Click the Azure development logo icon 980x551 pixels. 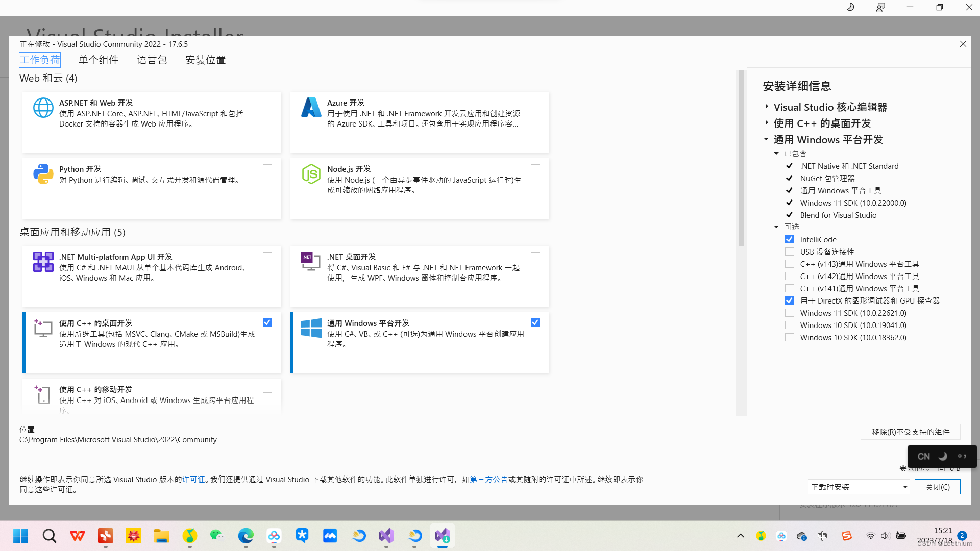pos(311,107)
